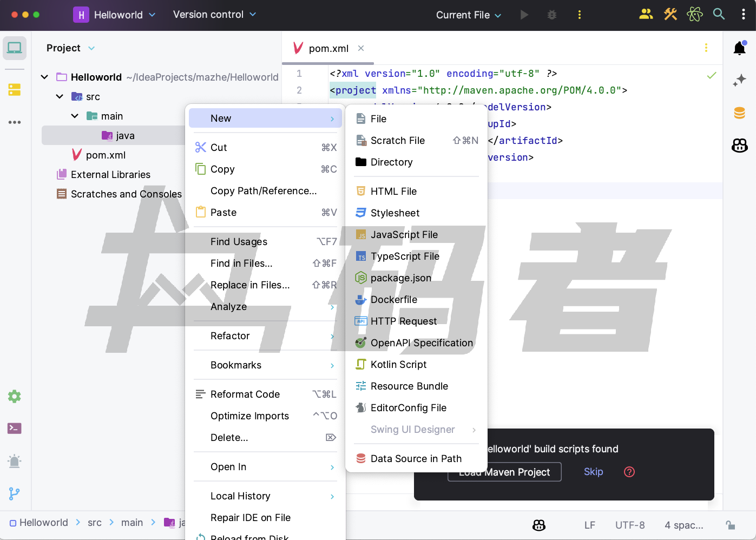Select JavaScript File from New submenu
This screenshot has height=540, width=756.
(404, 235)
